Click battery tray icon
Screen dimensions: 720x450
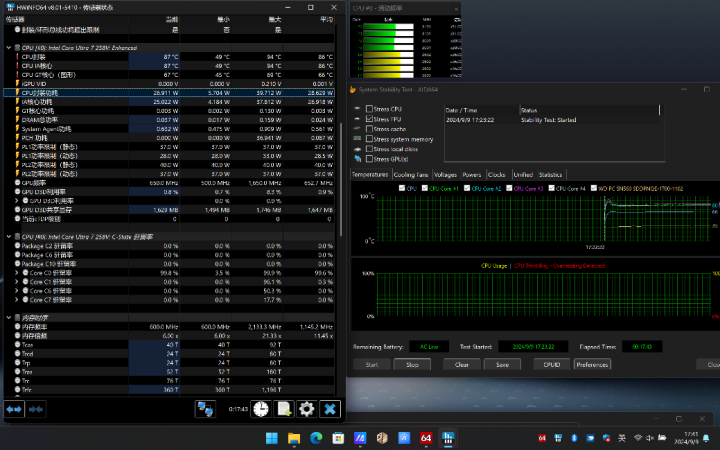click(662, 438)
